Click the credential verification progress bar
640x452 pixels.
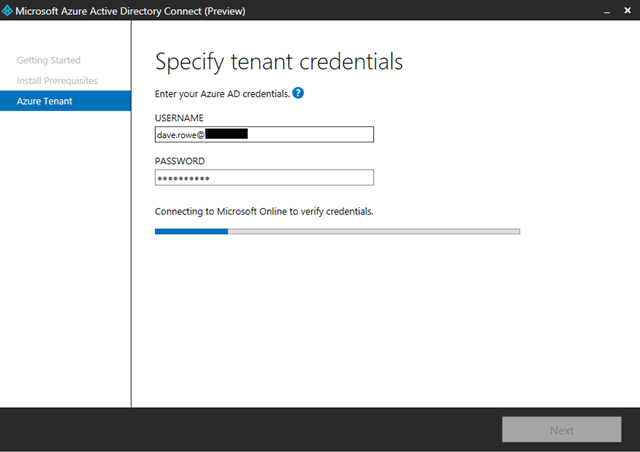(337, 232)
